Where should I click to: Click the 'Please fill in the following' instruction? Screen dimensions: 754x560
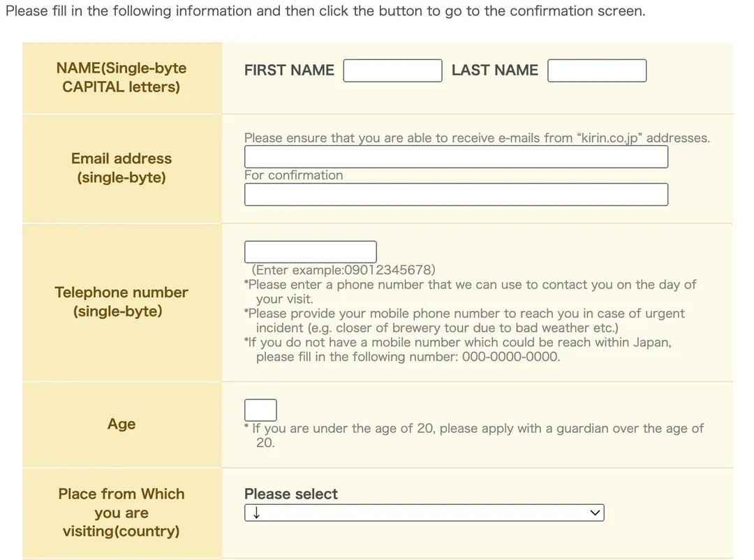point(325,10)
